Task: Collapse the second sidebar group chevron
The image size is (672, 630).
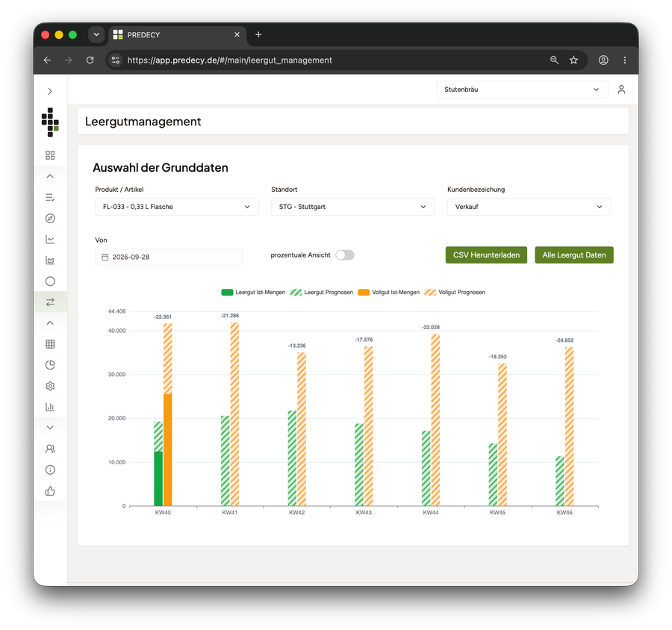Action: [x=50, y=322]
